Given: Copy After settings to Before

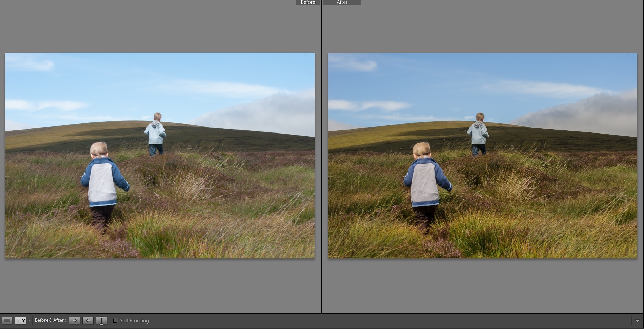Looking at the screenshot, I should coord(88,321).
